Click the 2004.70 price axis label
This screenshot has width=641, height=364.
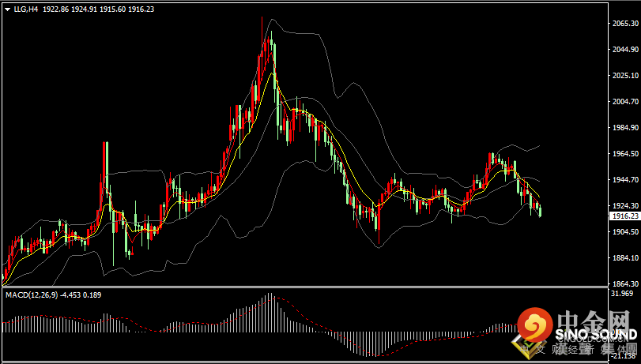click(x=624, y=101)
